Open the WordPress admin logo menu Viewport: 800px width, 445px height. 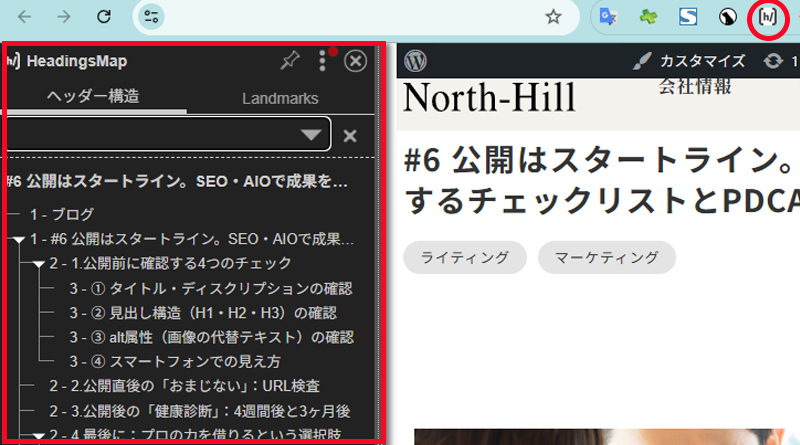click(x=415, y=61)
